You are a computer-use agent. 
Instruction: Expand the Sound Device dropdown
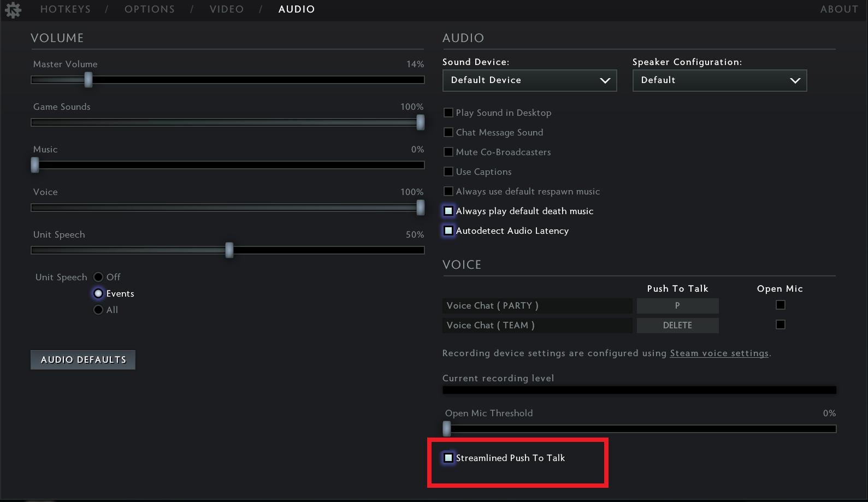pos(529,80)
